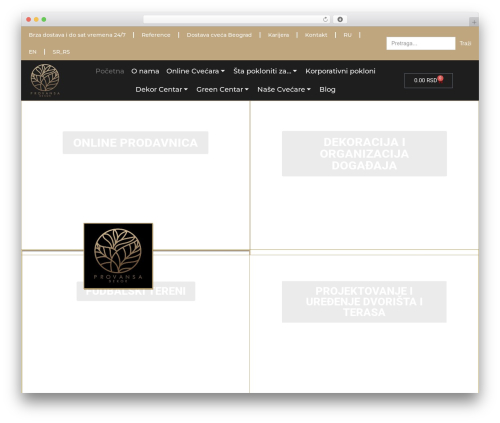
Task: Open the O nama page
Action: click(145, 71)
